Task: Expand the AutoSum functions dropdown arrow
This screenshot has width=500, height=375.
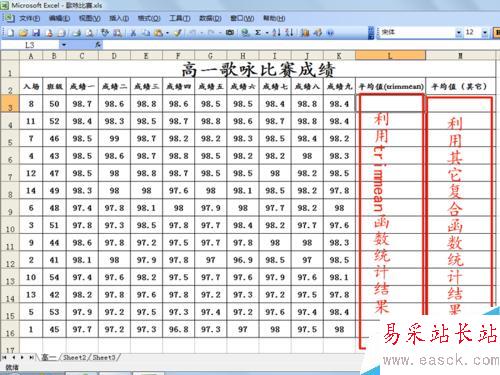Action: point(267,33)
